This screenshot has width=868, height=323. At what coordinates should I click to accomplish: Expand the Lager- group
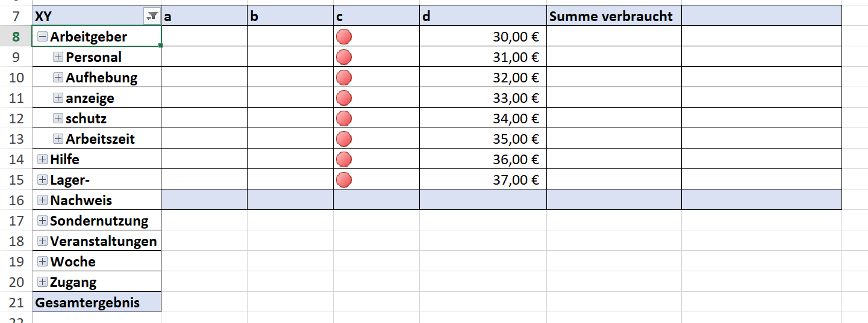point(42,180)
